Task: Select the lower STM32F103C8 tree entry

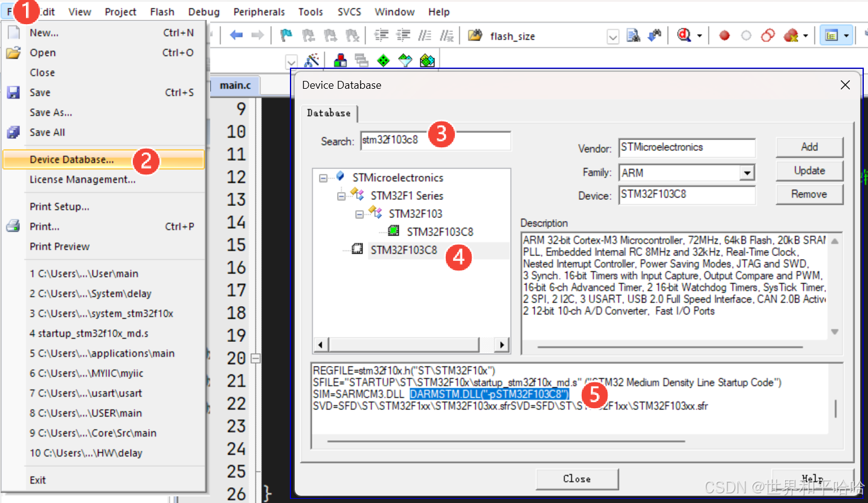Action: [x=403, y=250]
